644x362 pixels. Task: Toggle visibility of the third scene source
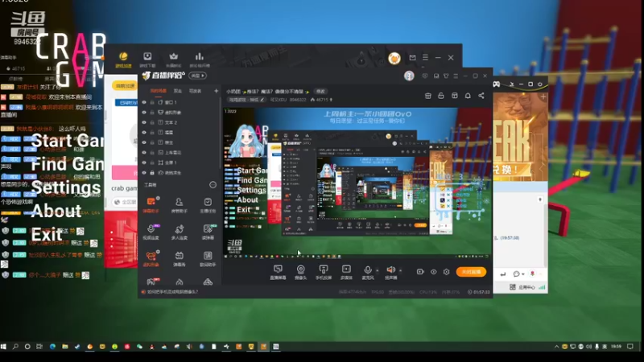click(144, 122)
